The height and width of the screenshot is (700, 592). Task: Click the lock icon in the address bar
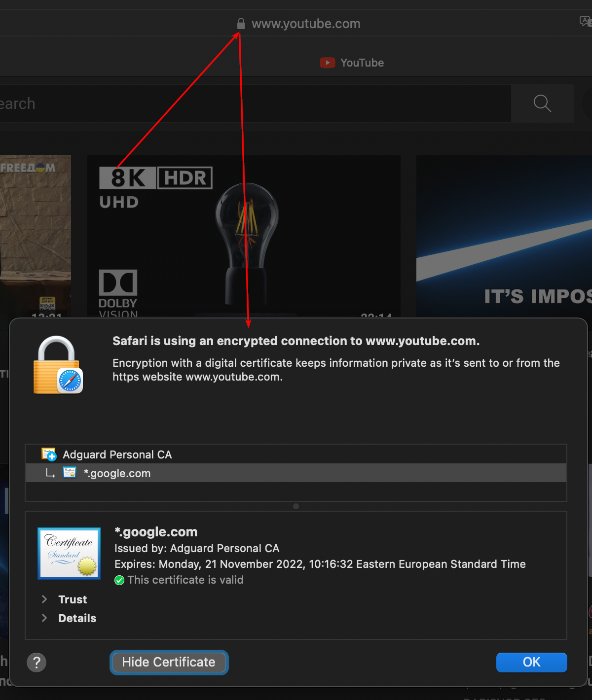[x=241, y=23]
